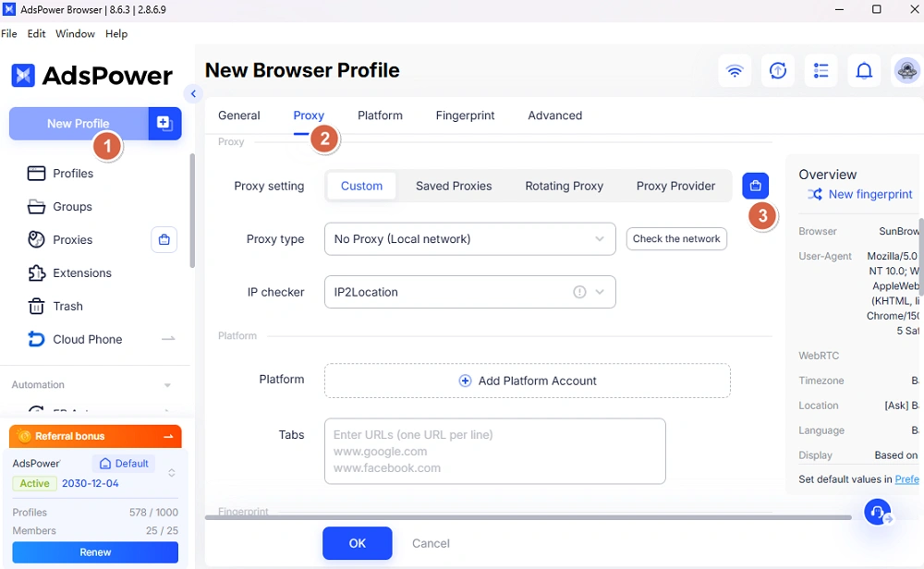The height and width of the screenshot is (569, 924).
Task: Click the New fingerprint link
Action: tap(869, 194)
